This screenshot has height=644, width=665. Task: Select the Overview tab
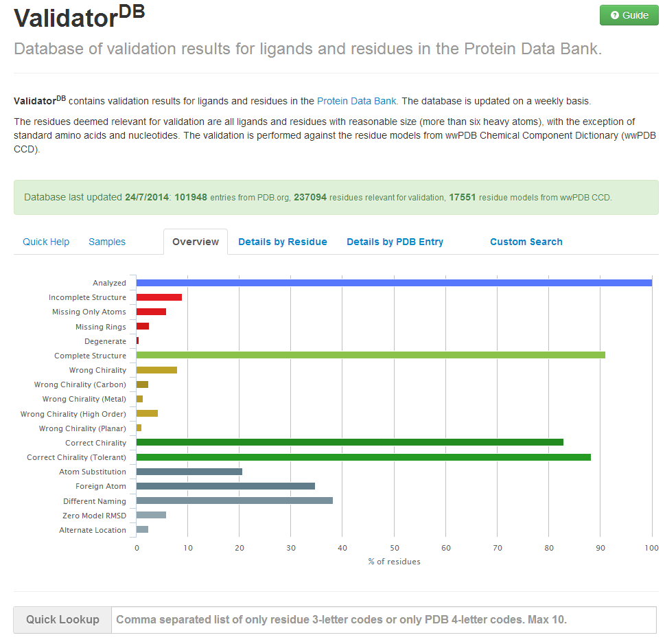pyautogui.click(x=196, y=242)
